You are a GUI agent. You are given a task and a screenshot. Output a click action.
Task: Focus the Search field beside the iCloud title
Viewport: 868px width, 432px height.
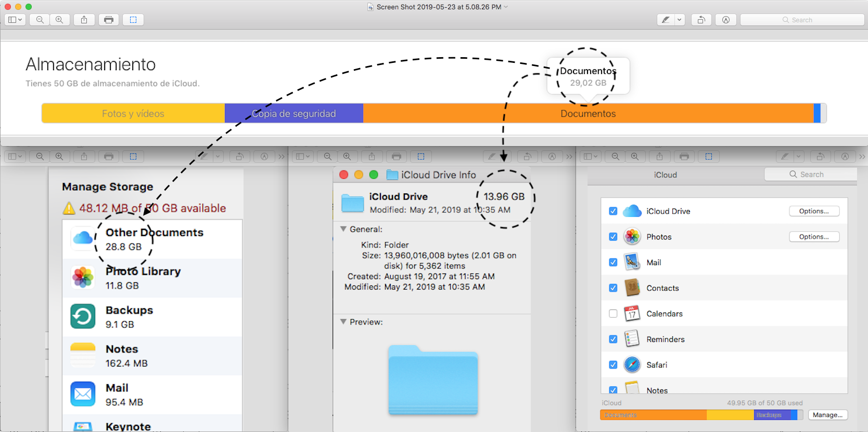(810, 175)
